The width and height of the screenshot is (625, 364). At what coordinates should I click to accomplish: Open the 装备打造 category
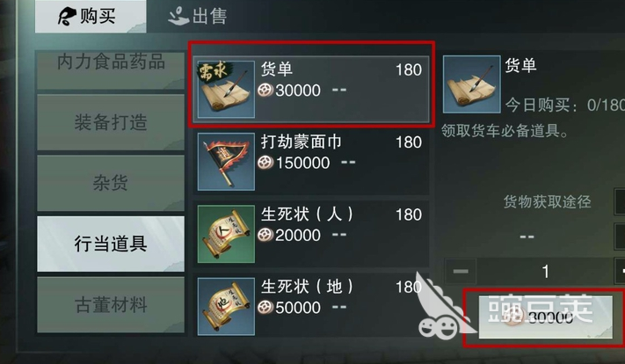[x=111, y=122]
